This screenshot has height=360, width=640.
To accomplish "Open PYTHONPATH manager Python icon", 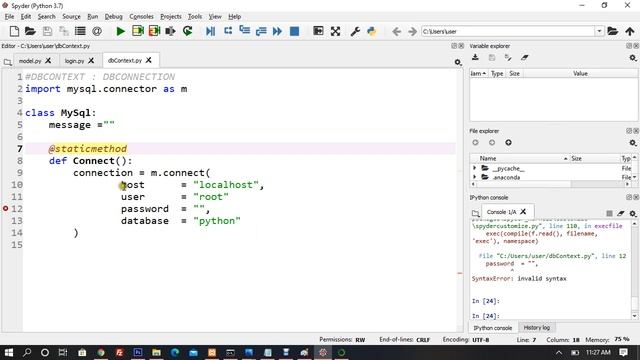I will tap(371, 31).
